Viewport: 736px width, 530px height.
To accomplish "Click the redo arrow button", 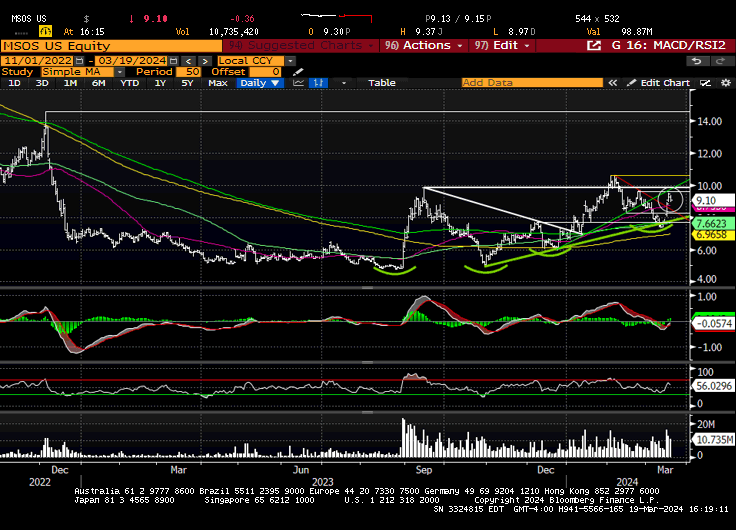I will tap(720, 61).
